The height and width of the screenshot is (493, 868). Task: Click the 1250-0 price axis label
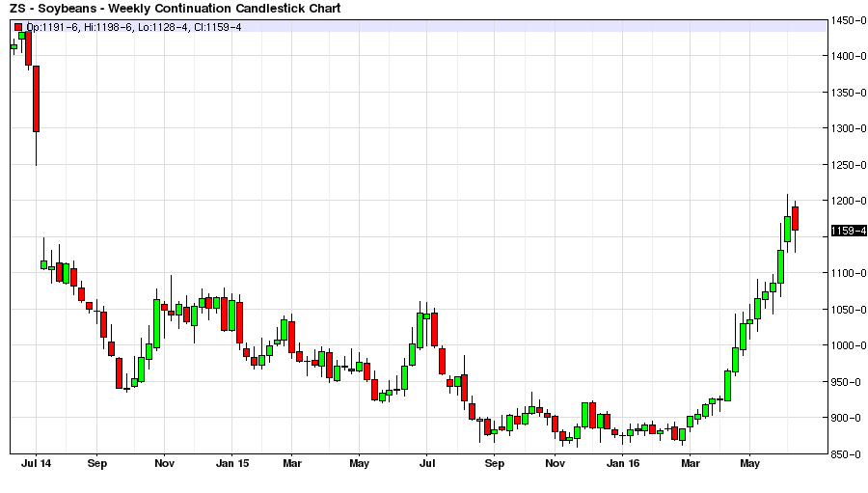click(848, 165)
